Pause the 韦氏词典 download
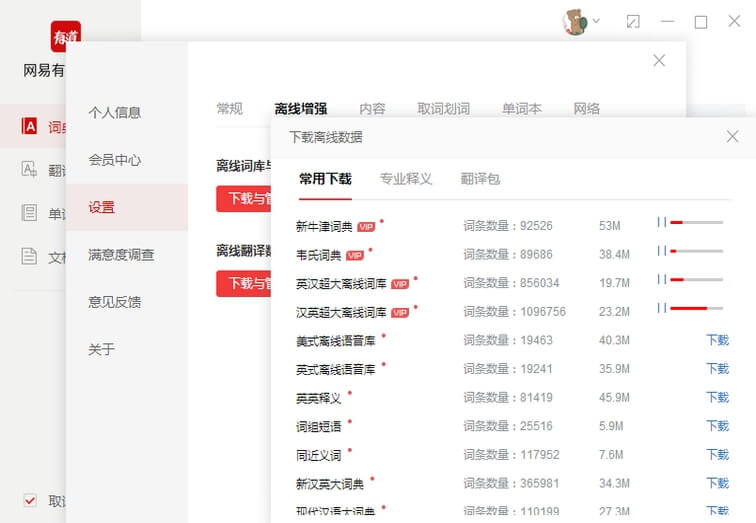 tap(661, 251)
